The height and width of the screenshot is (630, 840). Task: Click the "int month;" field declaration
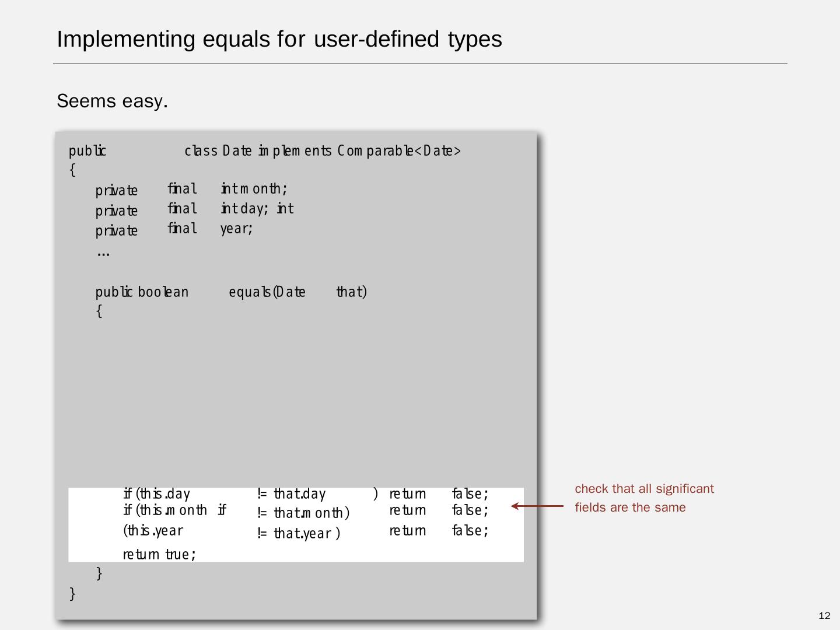(254, 189)
